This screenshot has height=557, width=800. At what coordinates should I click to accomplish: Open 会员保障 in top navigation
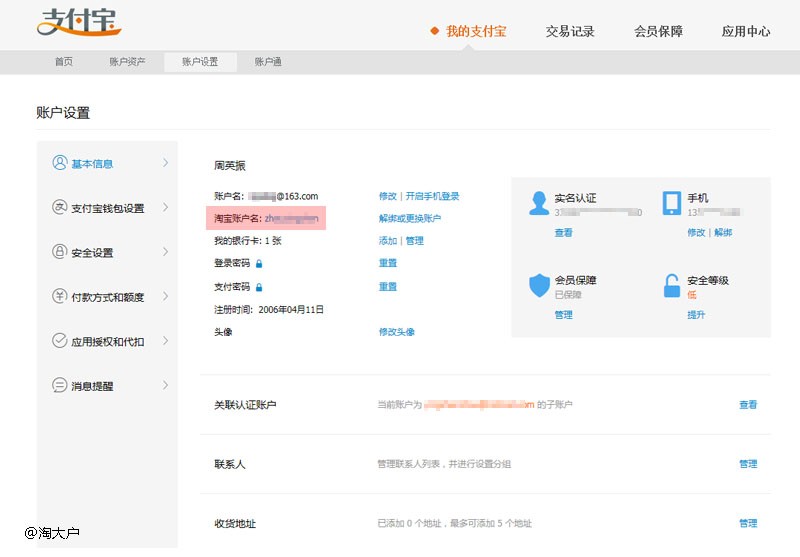pos(658,32)
